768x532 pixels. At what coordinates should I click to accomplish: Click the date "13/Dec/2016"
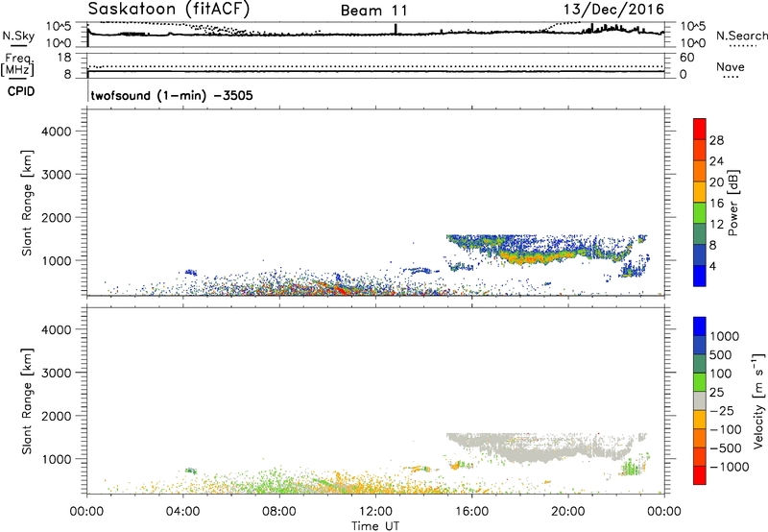(x=613, y=9)
